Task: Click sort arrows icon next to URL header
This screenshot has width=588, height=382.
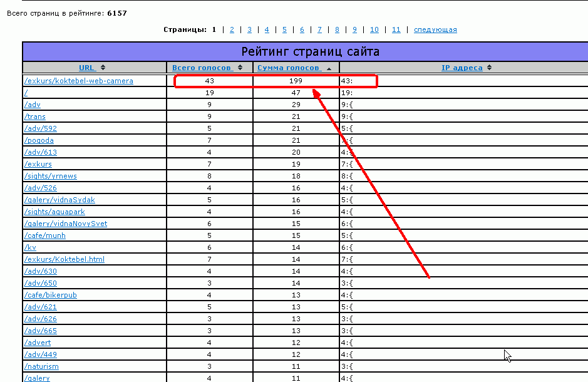Action: (x=103, y=68)
